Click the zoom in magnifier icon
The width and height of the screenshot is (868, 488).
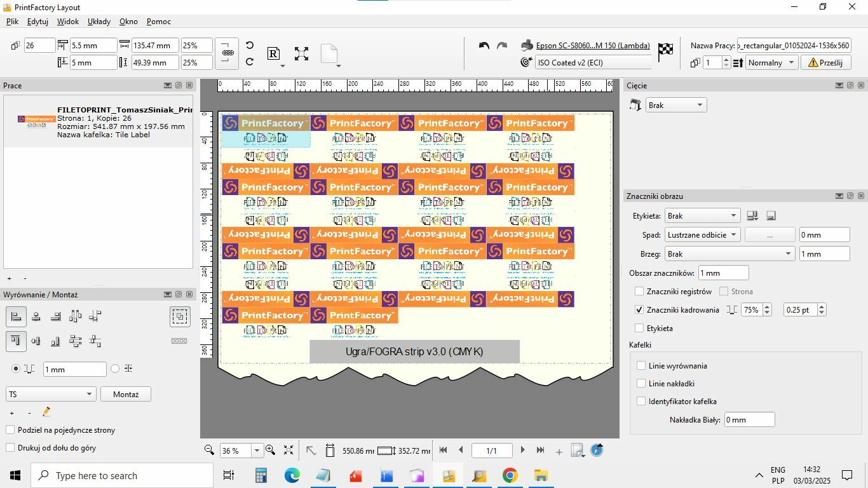271,450
